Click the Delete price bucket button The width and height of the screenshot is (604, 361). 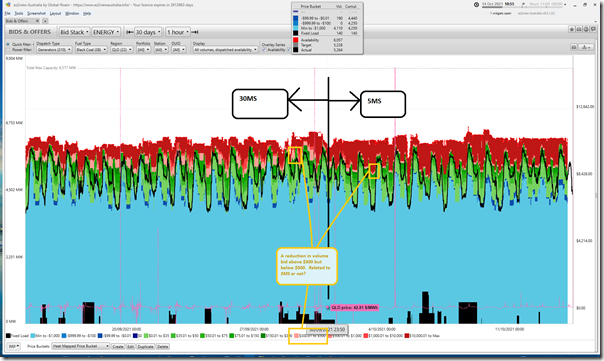[163, 346]
